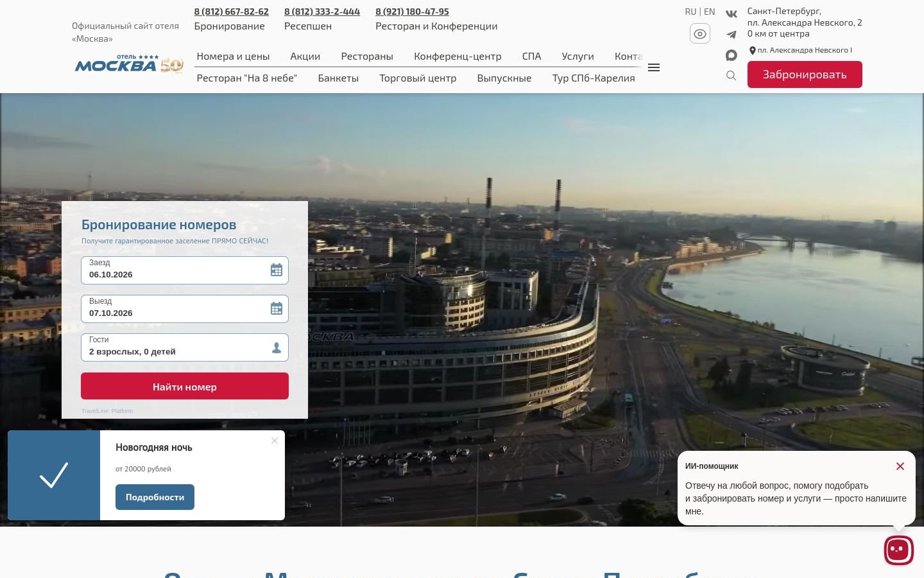The height and width of the screenshot is (578, 924).
Task: Call booking number 8 (812) 667-82-62
Action: click(232, 12)
